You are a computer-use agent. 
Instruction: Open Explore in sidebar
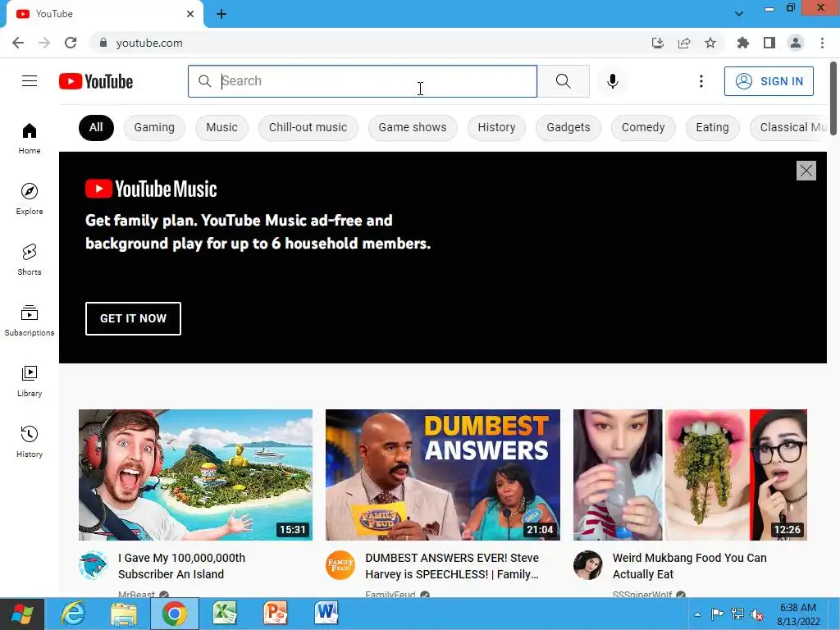[x=30, y=199]
